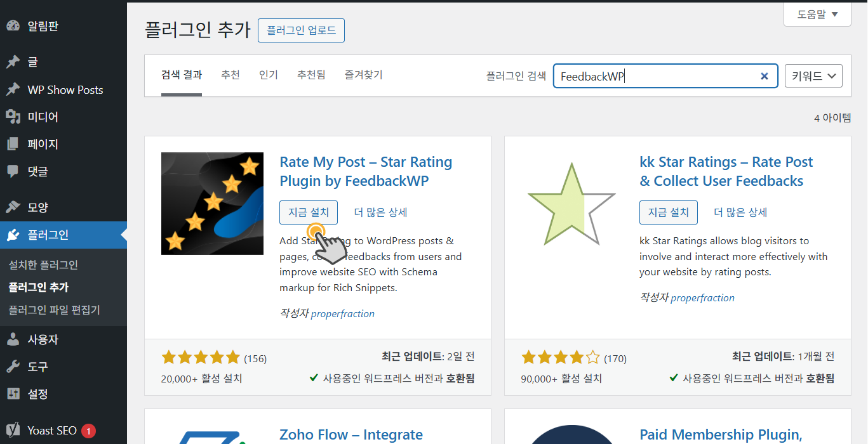Click the 90,000+ 활성 설치 text

[562, 379]
